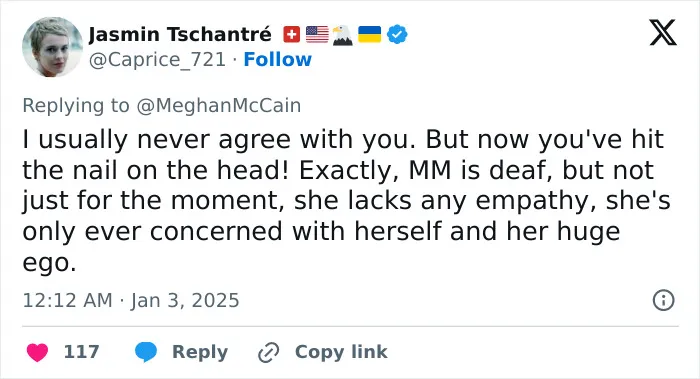Click the @Caprice_721 handle
The width and height of the screenshot is (700, 379).
pos(157,60)
